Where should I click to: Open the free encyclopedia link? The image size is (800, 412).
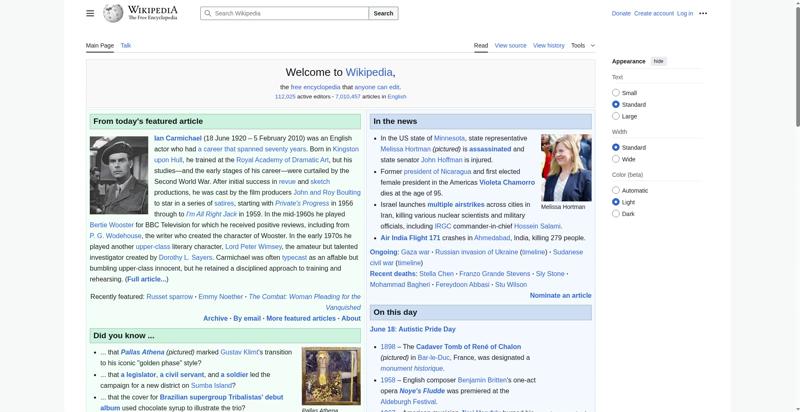(x=315, y=87)
